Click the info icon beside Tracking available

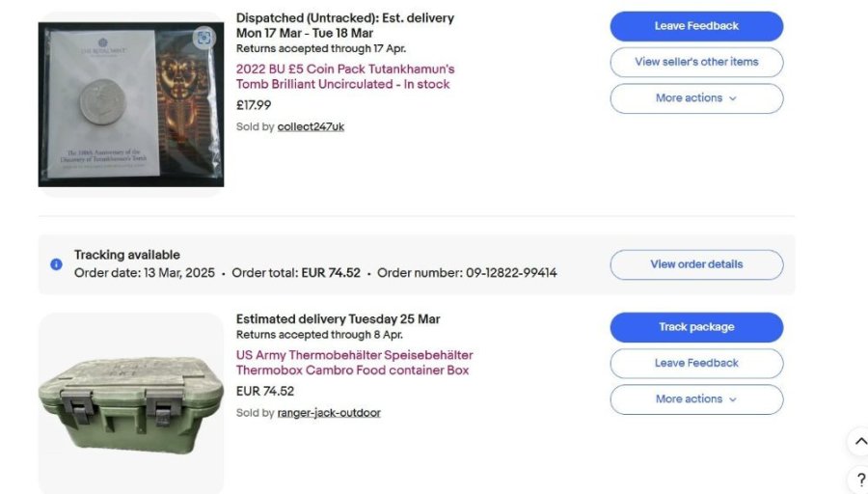56,263
